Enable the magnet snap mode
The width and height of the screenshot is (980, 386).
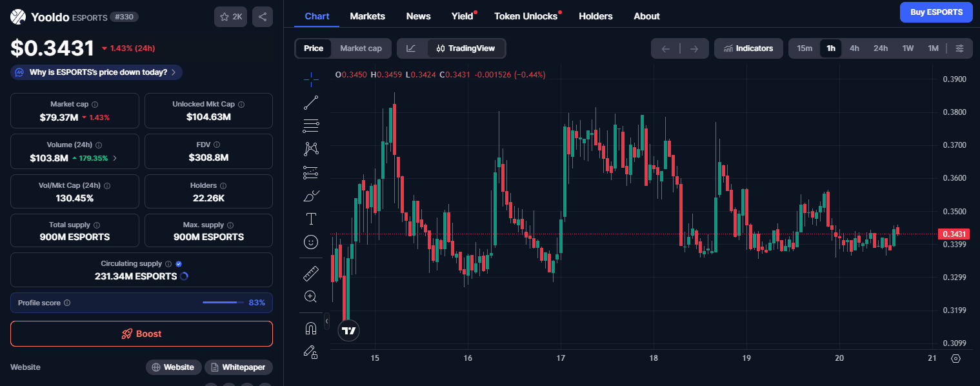(311, 328)
